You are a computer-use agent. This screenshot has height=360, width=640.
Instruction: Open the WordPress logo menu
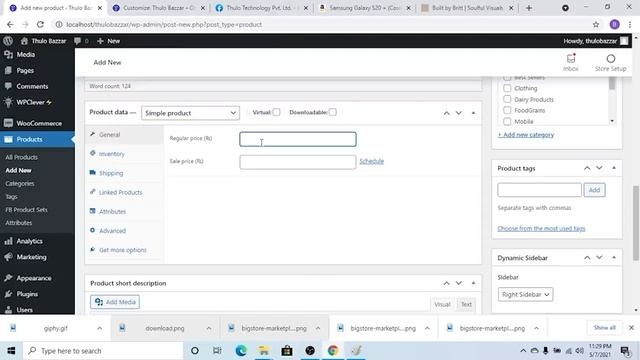(x=8, y=41)
